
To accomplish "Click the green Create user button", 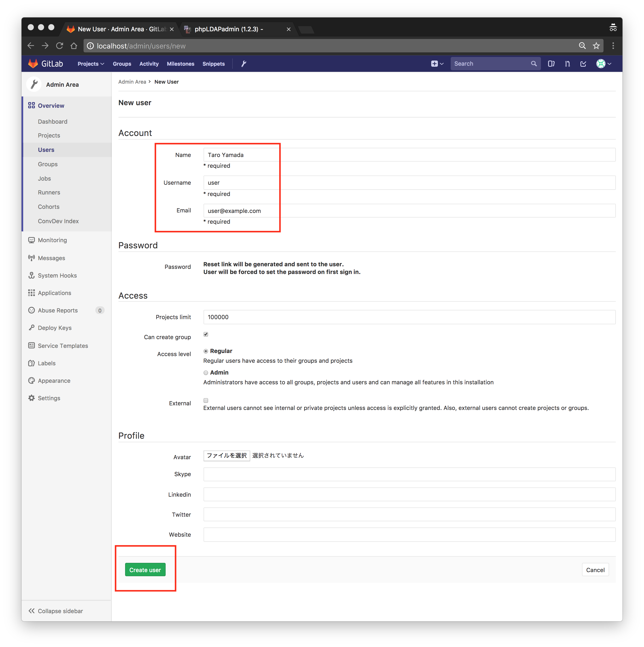I will 145,570.
